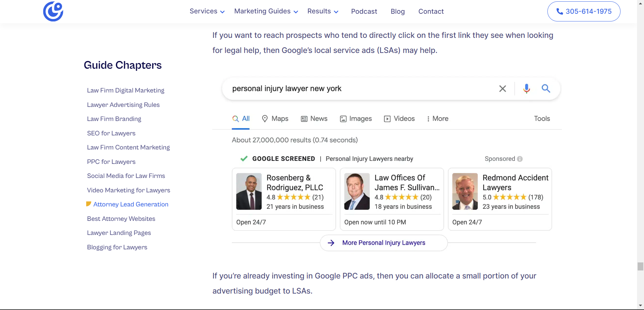The height and width of the screenshot is (310, 644).
Task: Click the Images picture icon
Action: pos(343,119)
